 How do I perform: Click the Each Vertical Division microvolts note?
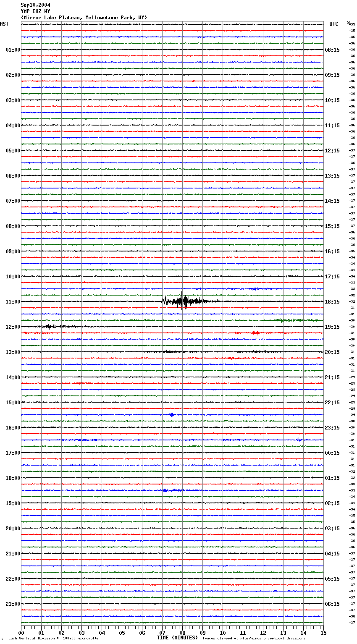coord(53,639)
